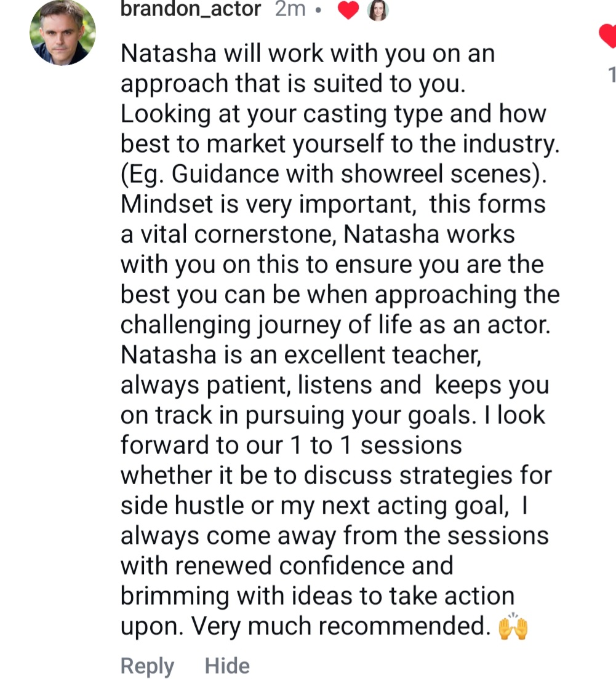Click the red heart beside the timestamp
616x697 pixels.
pos(348,10)
